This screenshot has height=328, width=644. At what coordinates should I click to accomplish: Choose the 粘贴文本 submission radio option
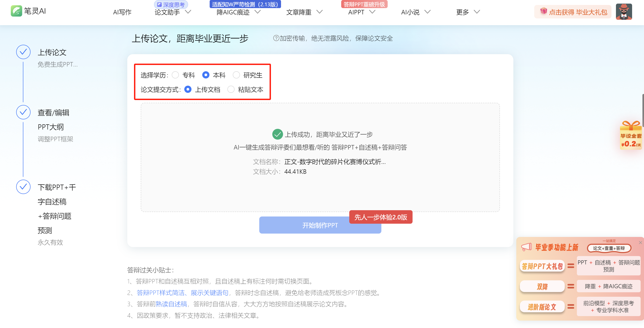tap(231, 89)
